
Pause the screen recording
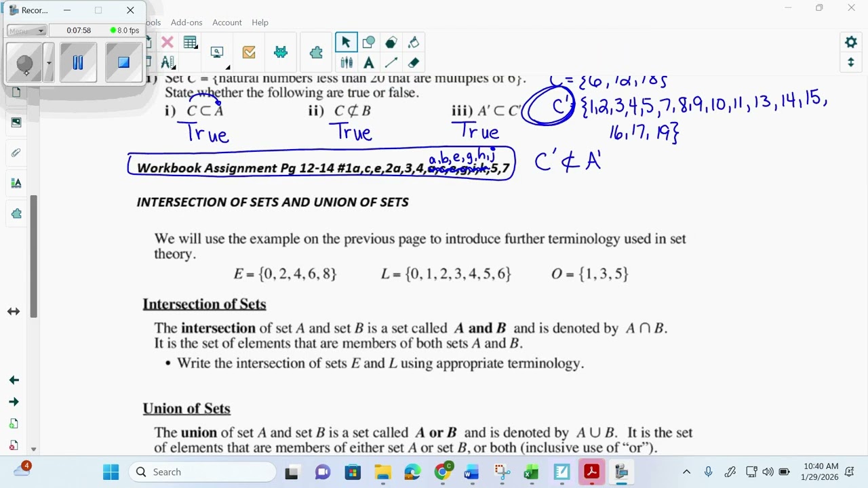coord(77,62)
